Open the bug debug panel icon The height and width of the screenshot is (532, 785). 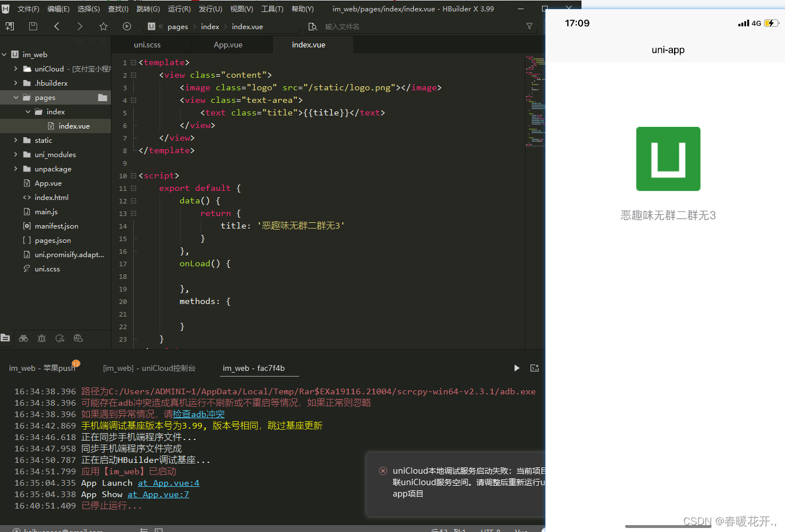(42, 338)
